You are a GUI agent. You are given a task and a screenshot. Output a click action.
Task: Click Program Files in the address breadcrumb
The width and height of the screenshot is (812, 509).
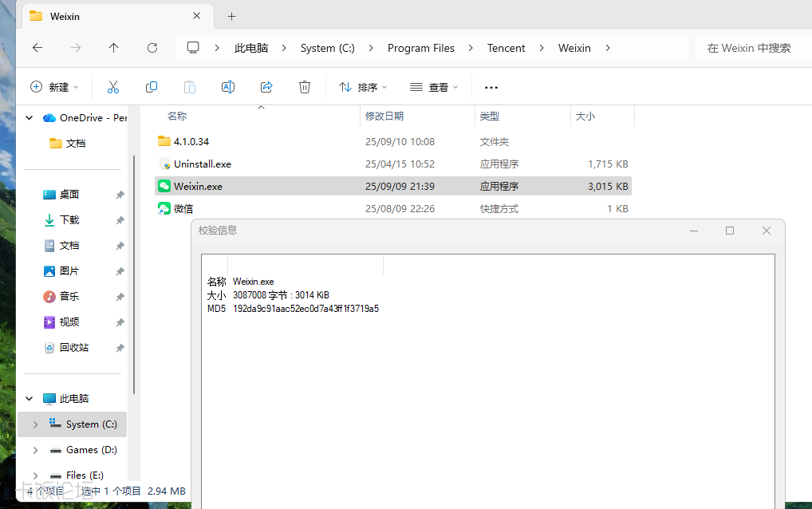[x=420, y=48]
